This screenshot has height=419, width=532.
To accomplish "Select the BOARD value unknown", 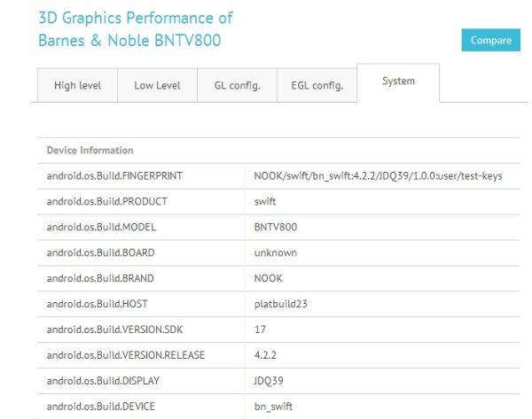I will tap(276, 252).
